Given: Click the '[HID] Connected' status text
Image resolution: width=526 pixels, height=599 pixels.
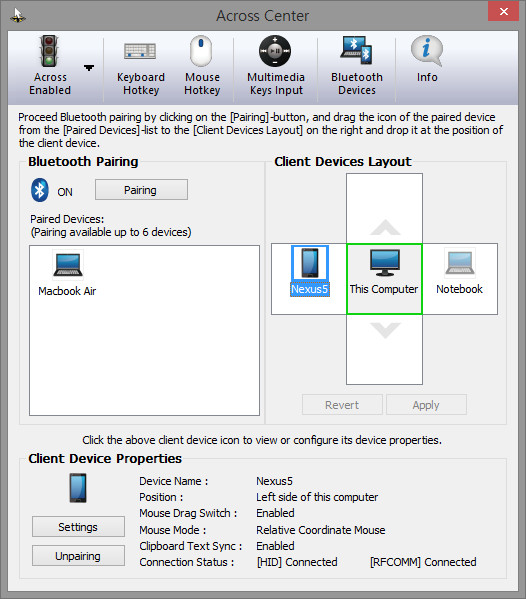Looking at the screenshot, I should point(297,562).
